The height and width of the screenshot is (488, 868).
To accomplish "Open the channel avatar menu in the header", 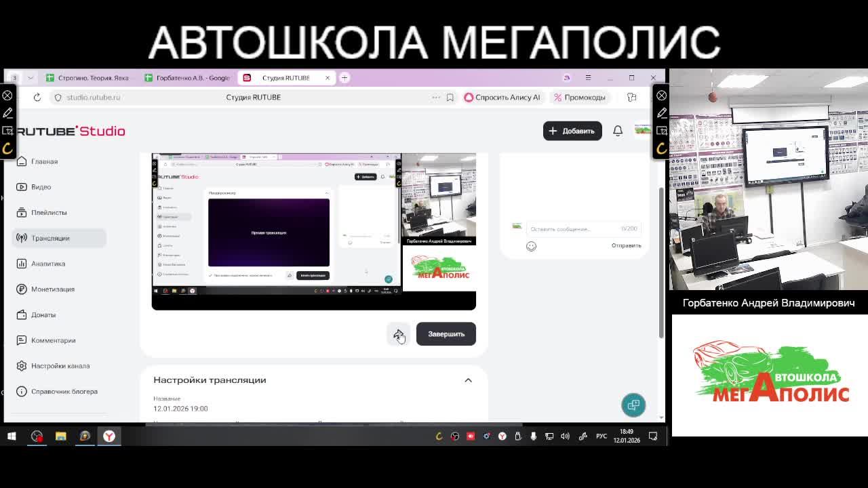I will (x=642, y=130).
